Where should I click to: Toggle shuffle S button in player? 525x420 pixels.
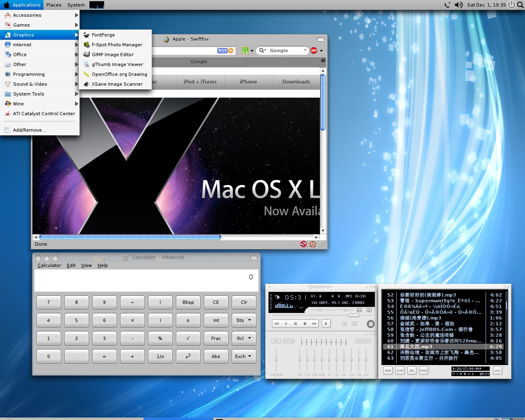[x=345, y=324]
